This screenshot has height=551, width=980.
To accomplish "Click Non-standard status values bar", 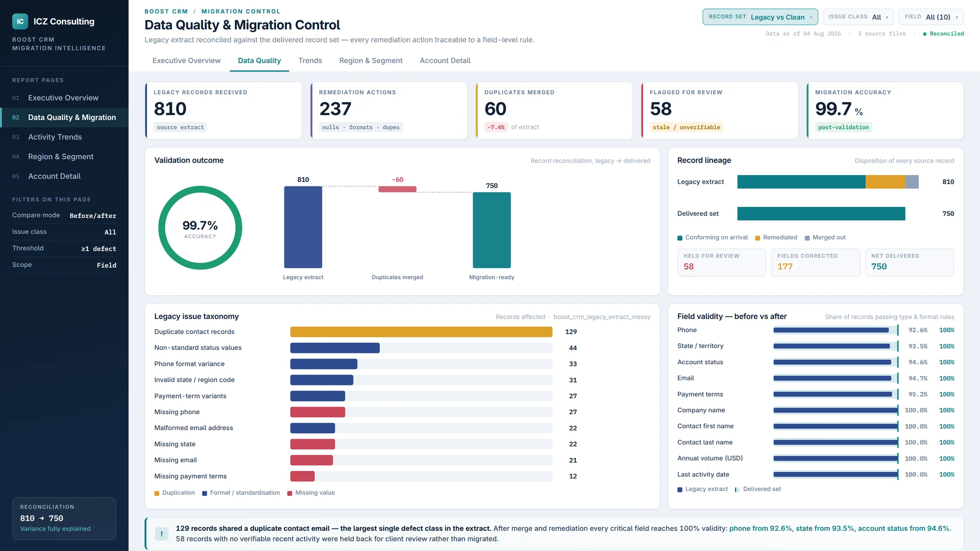I will (335, 348).
